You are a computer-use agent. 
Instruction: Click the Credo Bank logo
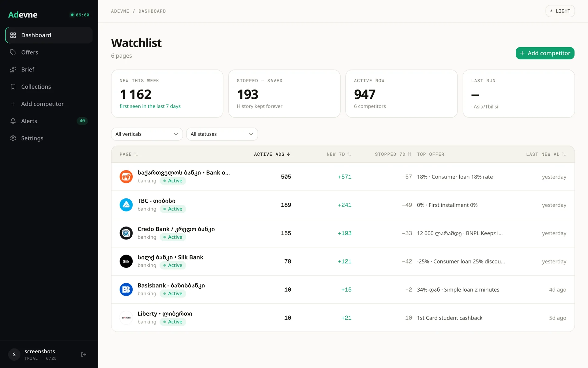[x=126, y=233]
